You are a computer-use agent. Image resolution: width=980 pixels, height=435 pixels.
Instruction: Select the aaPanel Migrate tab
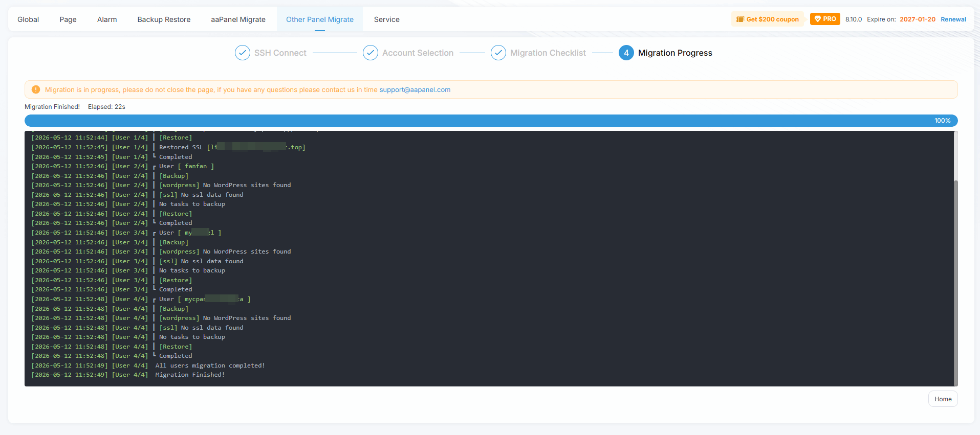(238, 19)
